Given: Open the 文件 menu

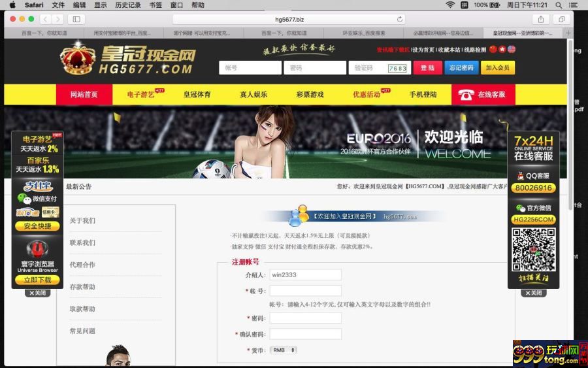Looking at the screenshot, I should point(58,5).
